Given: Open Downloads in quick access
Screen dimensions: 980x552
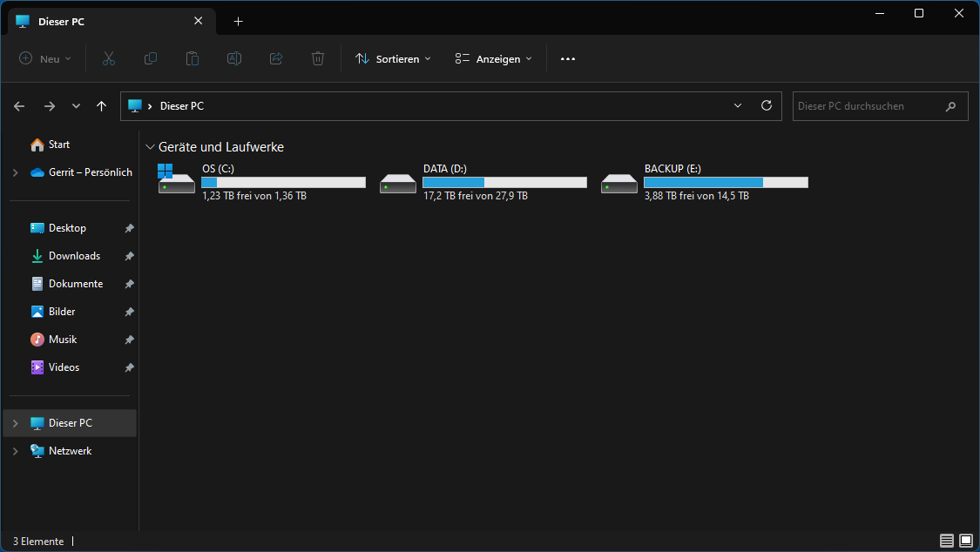Looking at the screenshot, I should 65,256.
